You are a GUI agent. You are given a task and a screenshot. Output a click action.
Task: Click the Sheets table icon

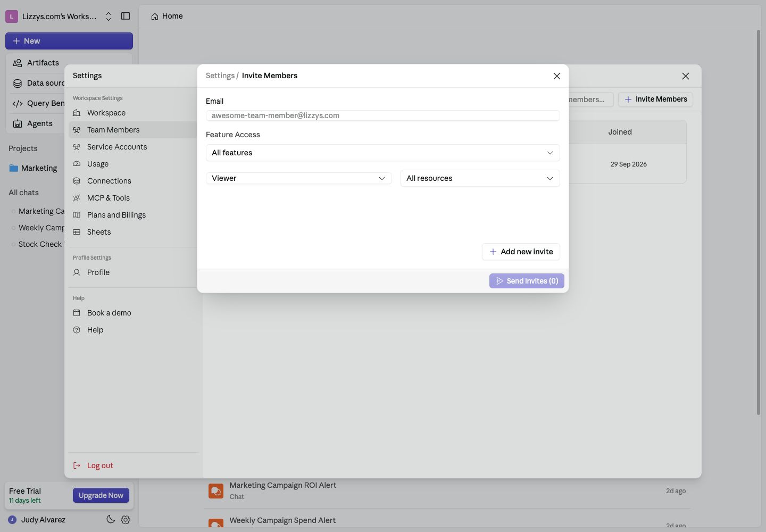coord(77,232)
